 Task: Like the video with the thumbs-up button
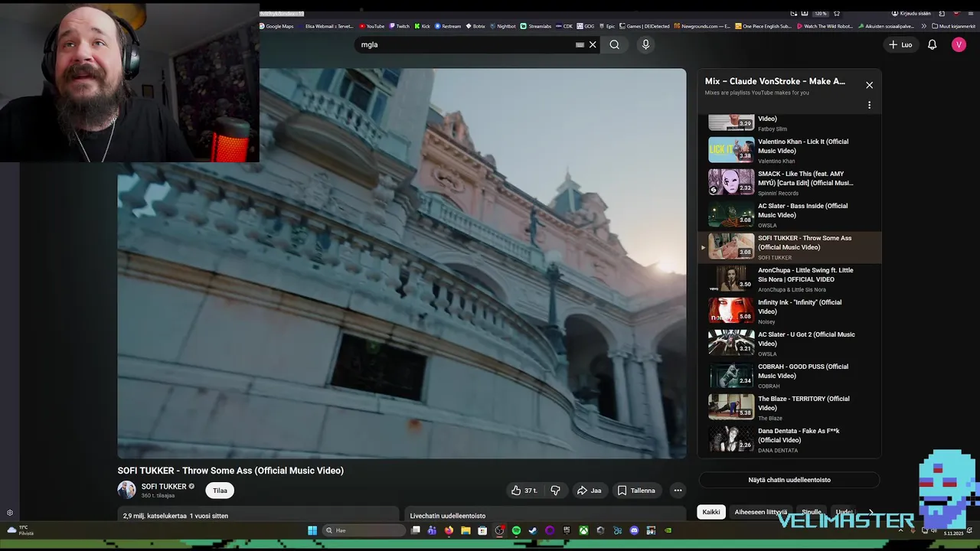[x=524, y=491]
